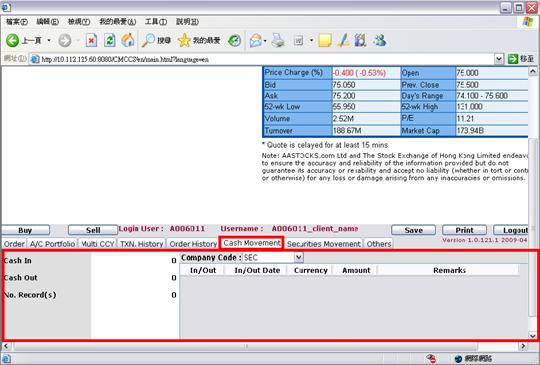Viewport: 540px width, 365px height.
Task: Click the Save button
Action: [413, 230]
